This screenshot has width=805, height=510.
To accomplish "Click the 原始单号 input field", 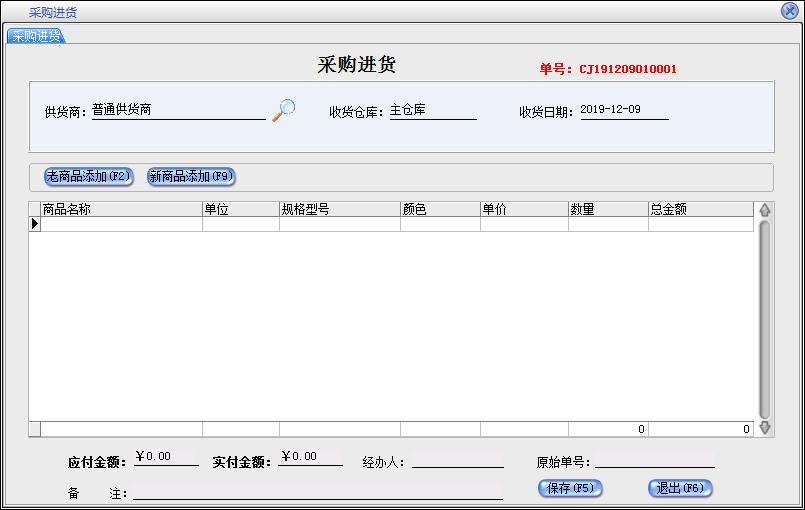I will point(655,460).
